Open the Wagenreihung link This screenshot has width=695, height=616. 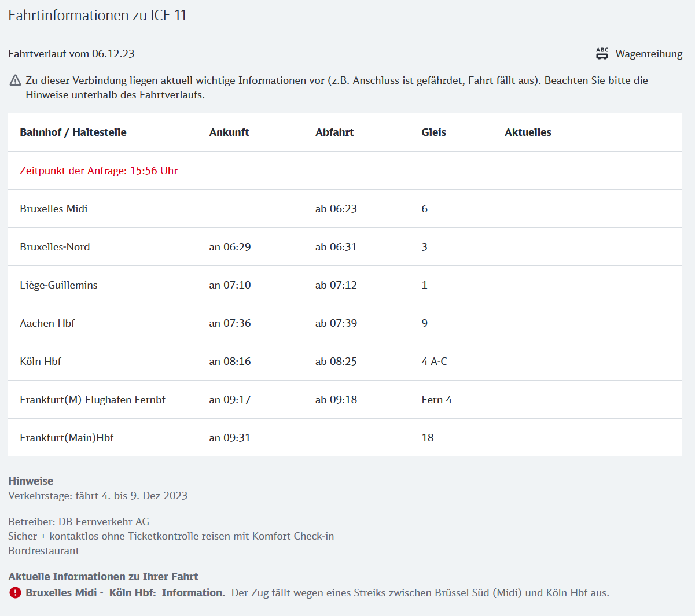(648, 54)
